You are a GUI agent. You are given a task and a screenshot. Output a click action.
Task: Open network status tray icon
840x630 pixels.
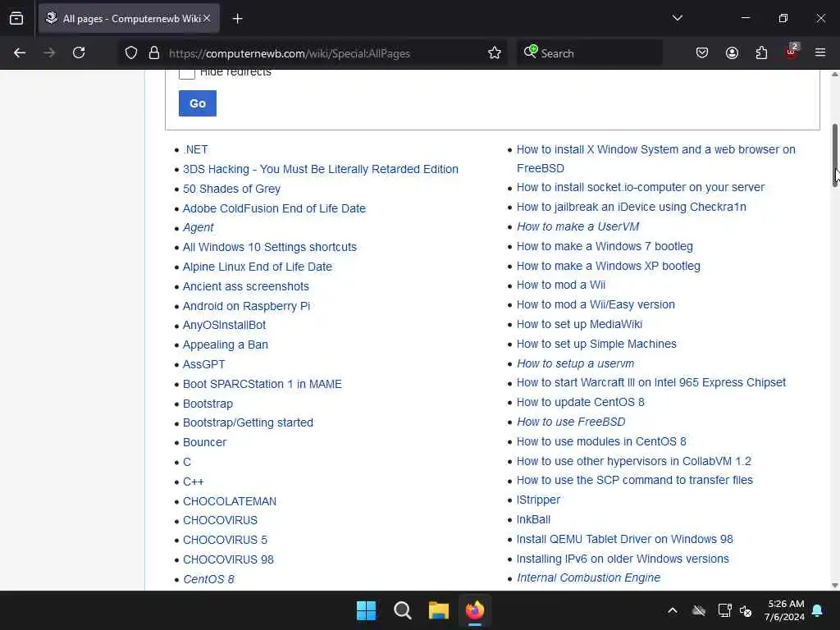pyautogui.click(x=724, y=610)
